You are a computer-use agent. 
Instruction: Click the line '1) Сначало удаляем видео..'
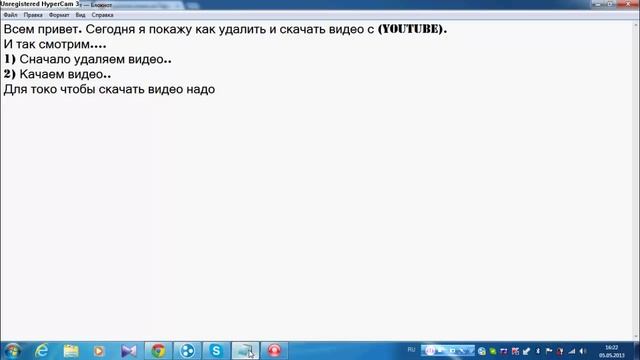tap(87, 59)
